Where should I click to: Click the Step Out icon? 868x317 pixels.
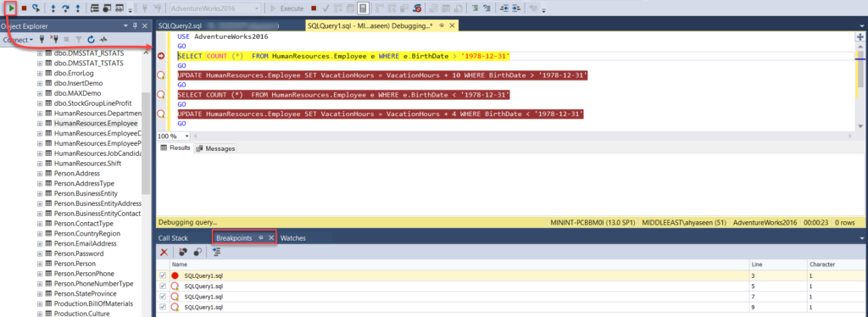[77, 8]
